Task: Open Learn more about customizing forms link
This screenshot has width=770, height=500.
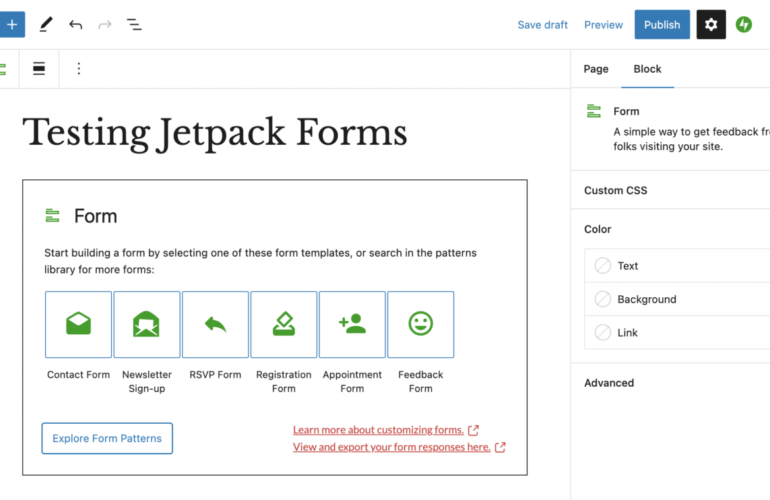Action: tap(378, 430)
